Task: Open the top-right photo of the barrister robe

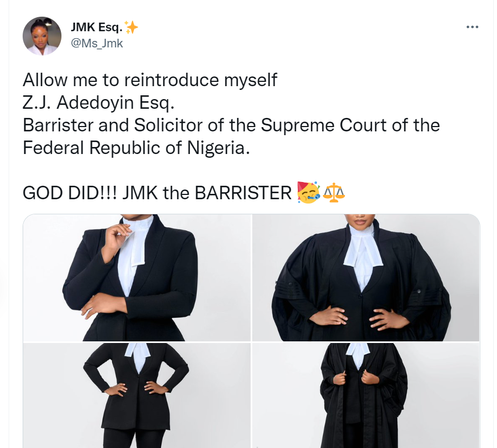Action: pyautogui.click(x=365, y=277)
